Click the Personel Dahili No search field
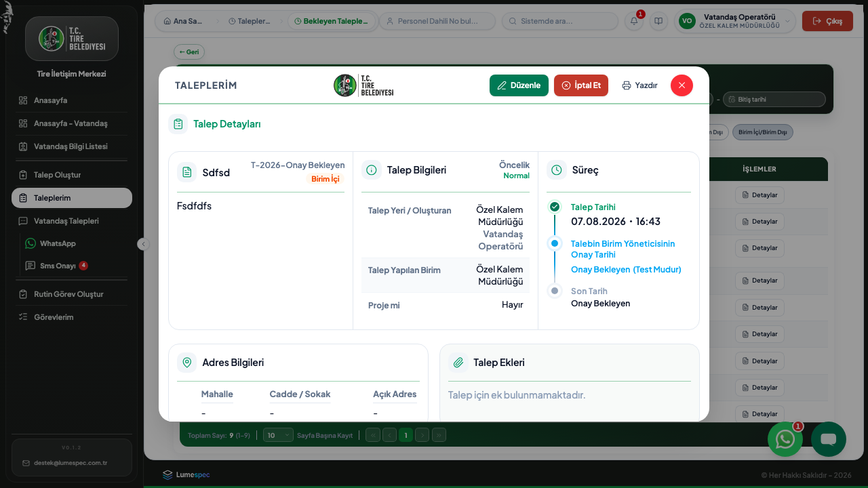The height and width of the screenshot is (488, 868). click(x=437, y=21)
